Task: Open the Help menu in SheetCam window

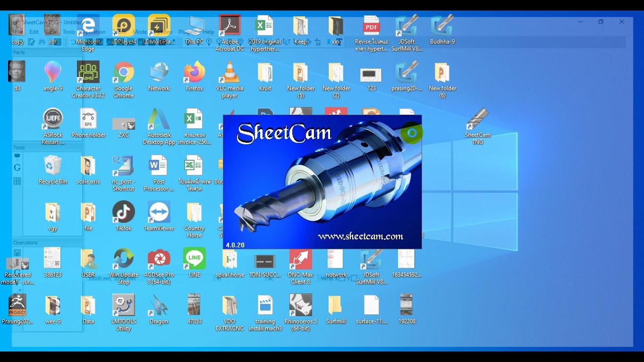Action: (208, 32)
